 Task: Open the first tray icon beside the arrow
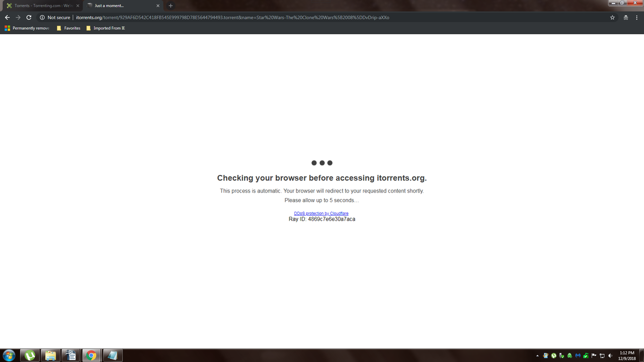click(x=545, y=355)
